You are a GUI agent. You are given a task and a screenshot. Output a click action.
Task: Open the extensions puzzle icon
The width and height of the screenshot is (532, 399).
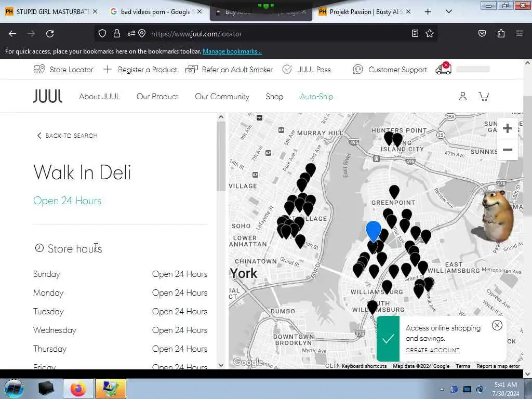(x=501, y=33)
